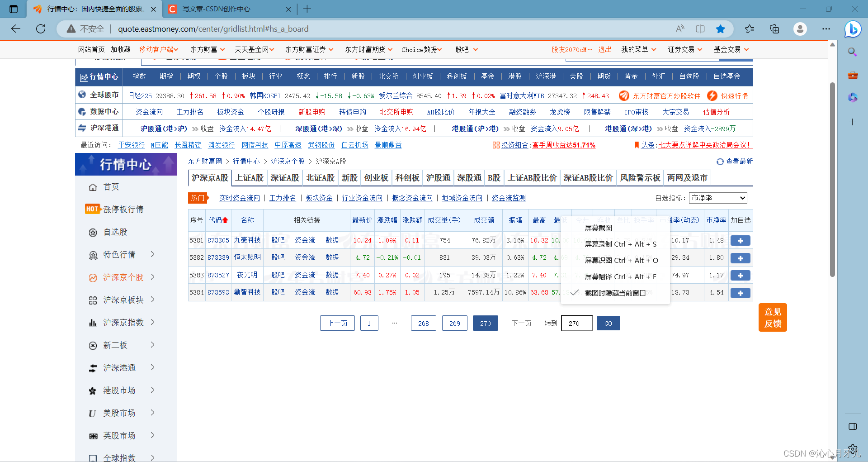The image size is (868, 462).
Task: Switch to the 创业板 tab
Action: pos(376,178)
